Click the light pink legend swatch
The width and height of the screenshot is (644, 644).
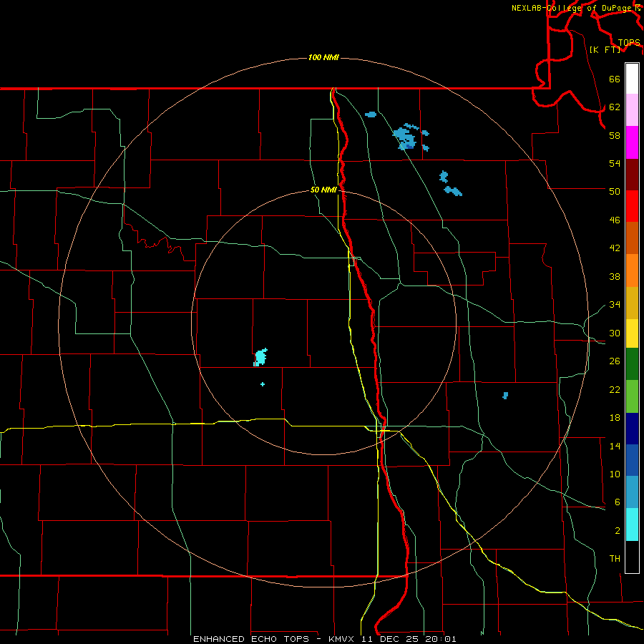click(632, 110)
